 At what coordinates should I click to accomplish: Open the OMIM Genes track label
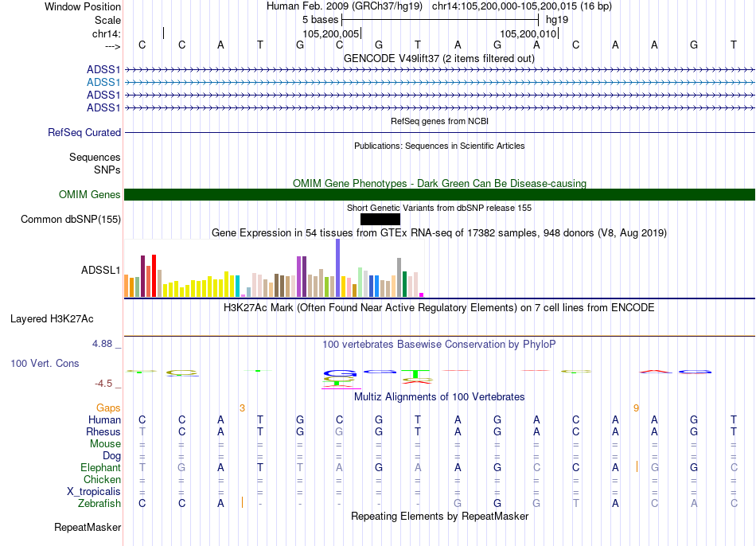(90, 195)
